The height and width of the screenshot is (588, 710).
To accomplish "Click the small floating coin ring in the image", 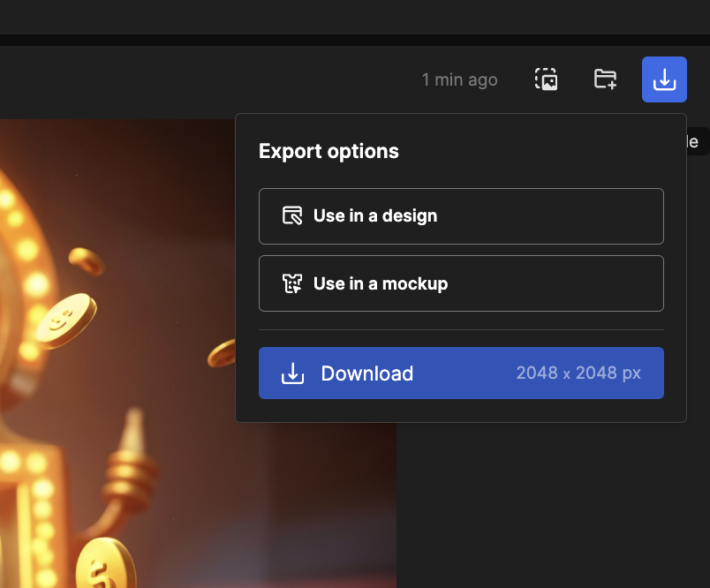I will pos(86,260).
